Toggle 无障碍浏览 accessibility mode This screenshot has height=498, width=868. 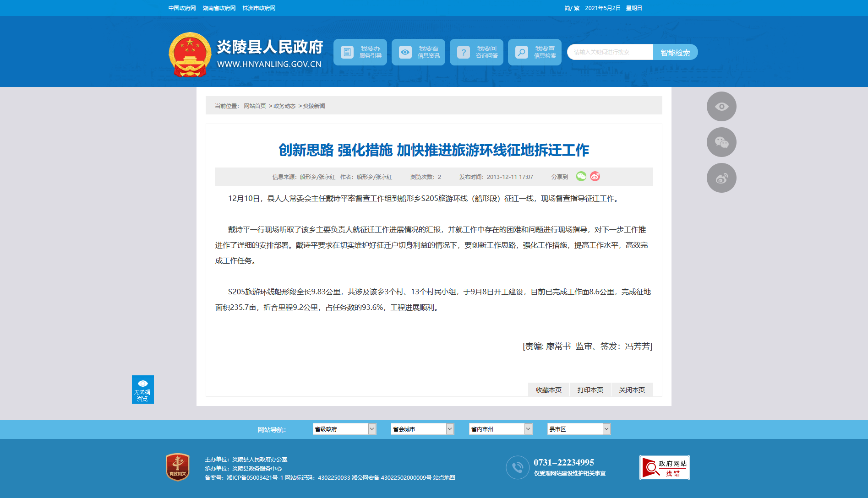pos(142,390)
